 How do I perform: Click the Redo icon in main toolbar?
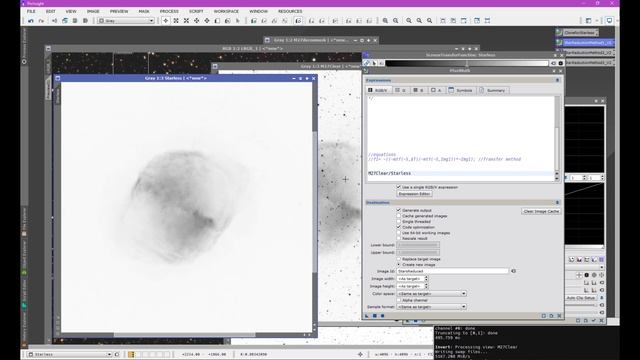[41, 20]
